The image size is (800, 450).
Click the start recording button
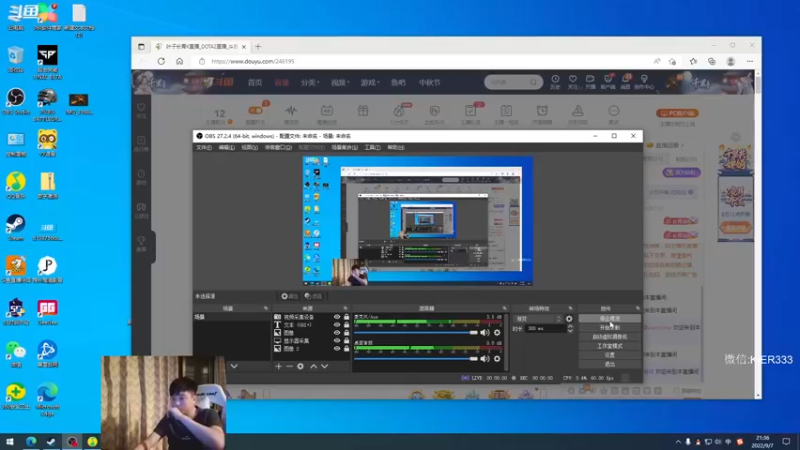[x=610, y=328]
